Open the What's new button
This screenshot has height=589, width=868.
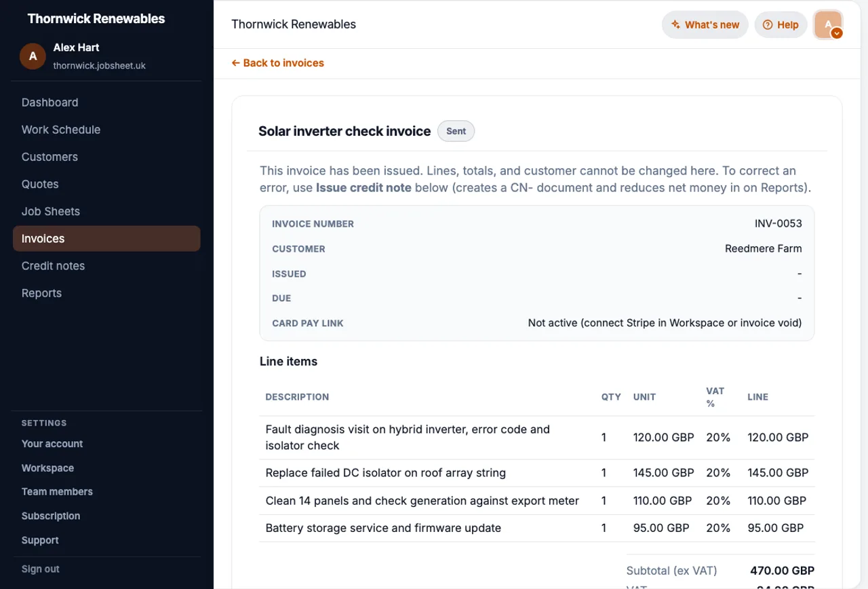(705, 25)
